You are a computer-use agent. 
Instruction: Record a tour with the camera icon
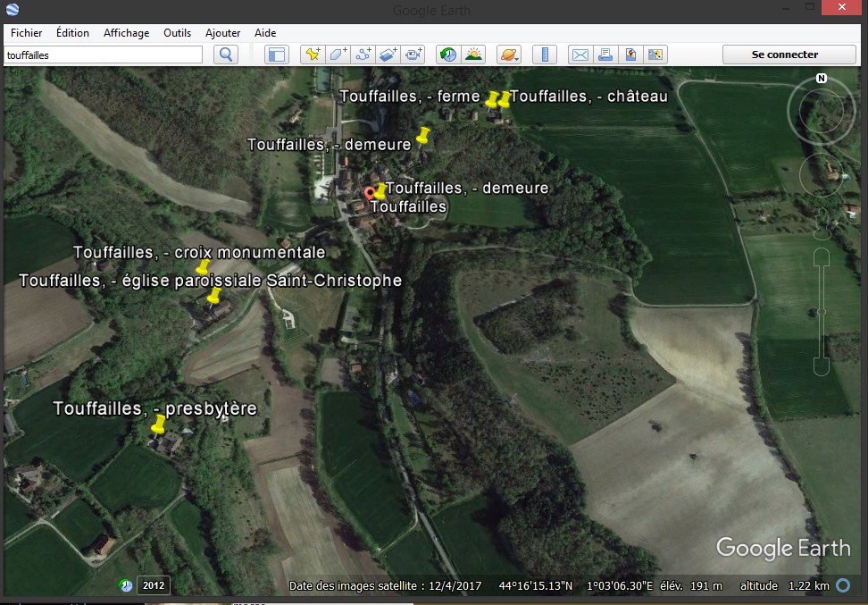click(x=413, y=55)
